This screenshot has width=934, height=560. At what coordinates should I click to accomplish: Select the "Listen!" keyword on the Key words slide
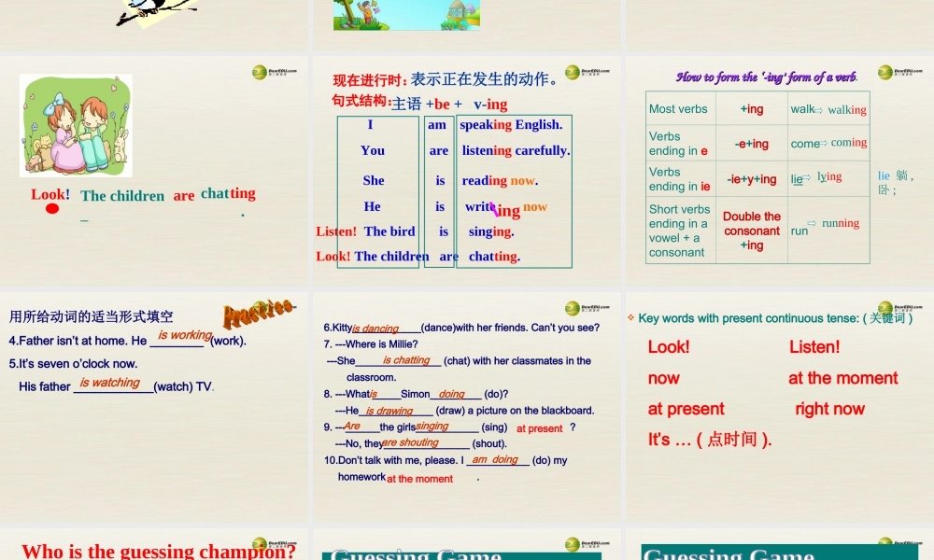click(814, 347)
